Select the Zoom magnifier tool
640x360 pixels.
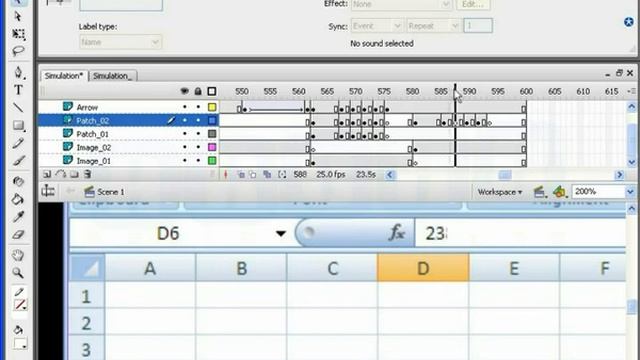[x=18, y=273]
